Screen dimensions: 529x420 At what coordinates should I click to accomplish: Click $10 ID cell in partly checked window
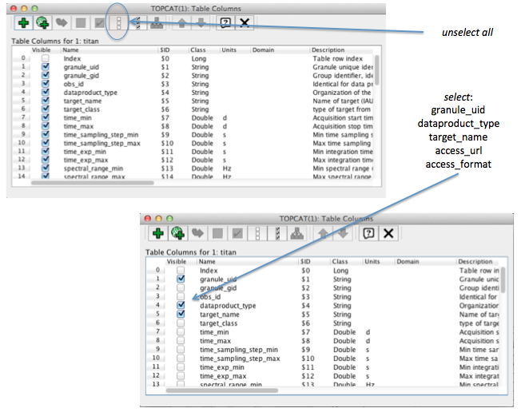click(308, 359)
